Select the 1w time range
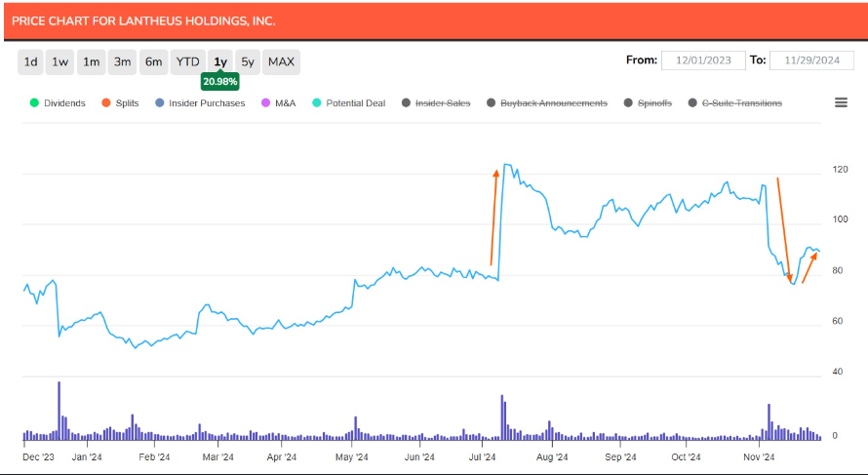 point(60,62)
